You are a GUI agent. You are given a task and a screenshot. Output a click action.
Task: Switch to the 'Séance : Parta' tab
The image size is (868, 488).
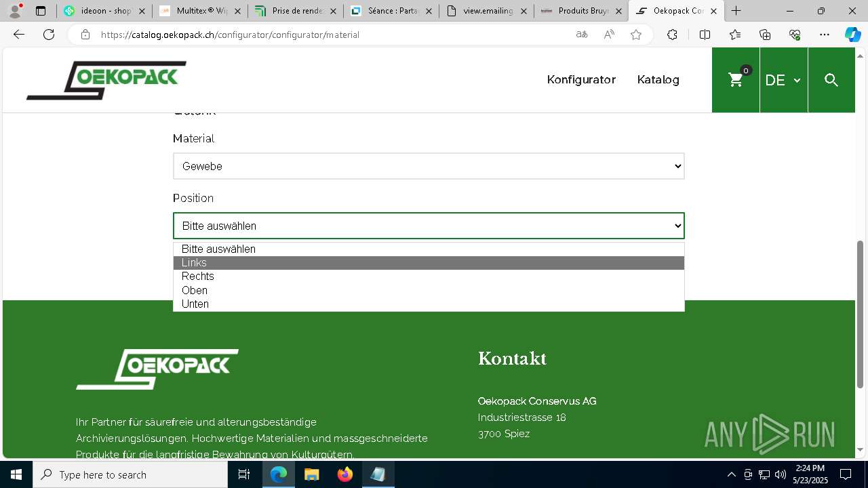tap(391, 11)
